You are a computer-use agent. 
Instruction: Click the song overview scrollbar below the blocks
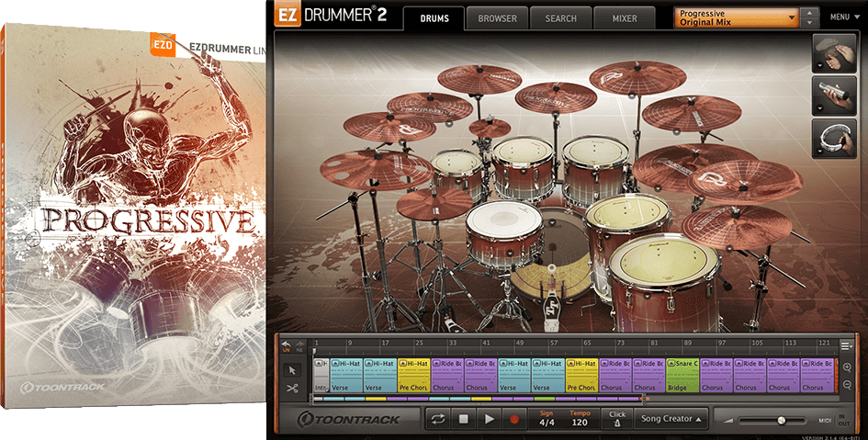click(479, 399)
